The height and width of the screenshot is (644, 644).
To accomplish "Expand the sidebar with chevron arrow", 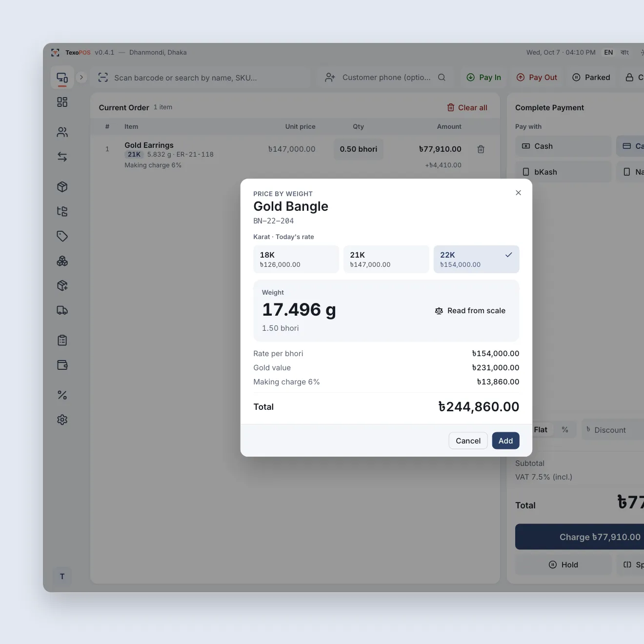I will pos(81,77).
